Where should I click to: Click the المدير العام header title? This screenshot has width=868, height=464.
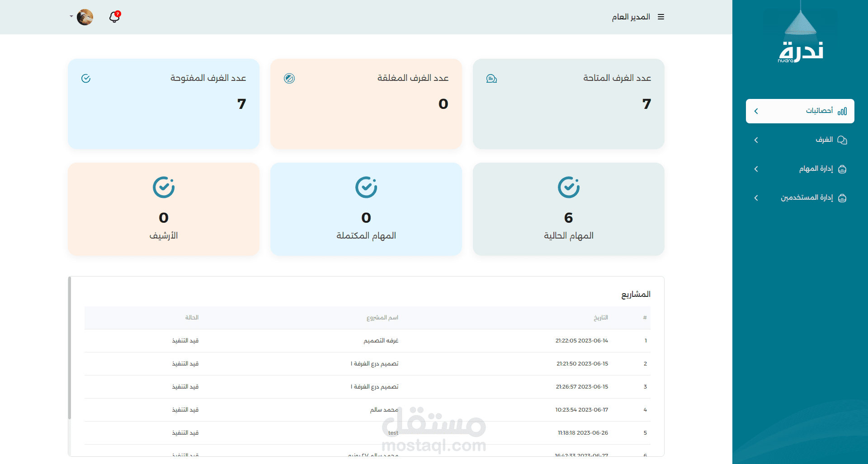[x=631, y=17]
